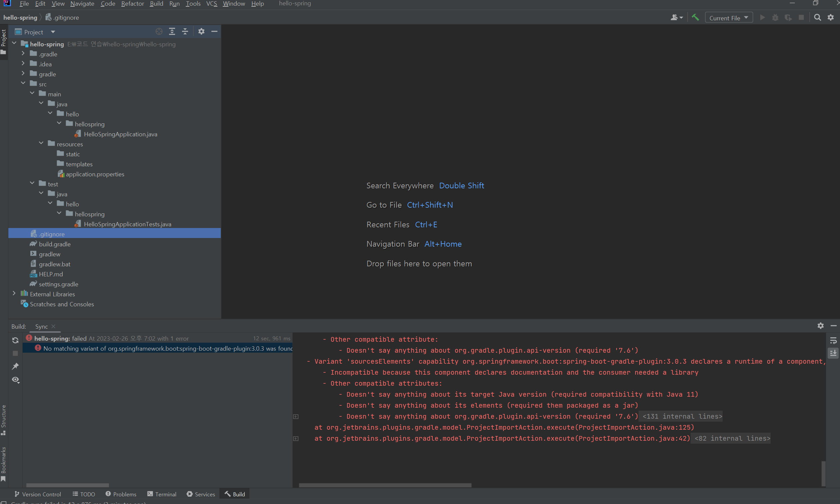The width and height of the screenshot is (840, 504).
Task: Click the Collapse All icon in Project panel
Action: pyautogui.click(x=186, y=32)
